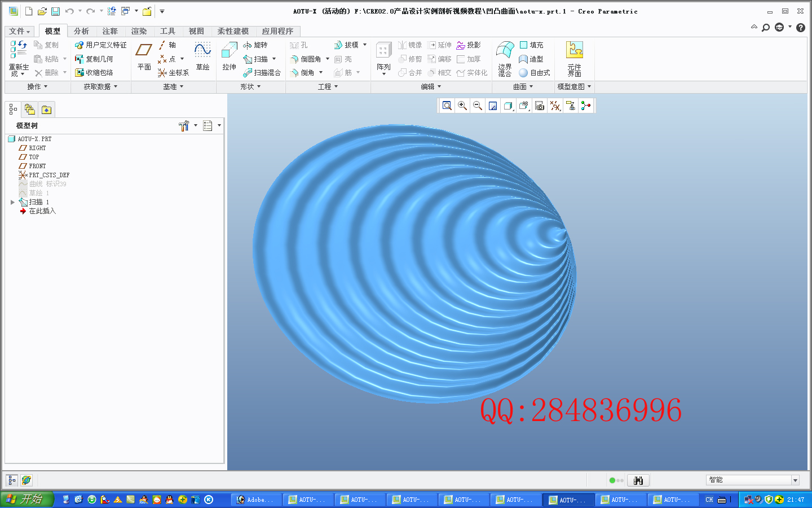This screenshot has height=508, width=812.
Task: Click Copy Geometry (复制几何)
Action: [94, 59]
